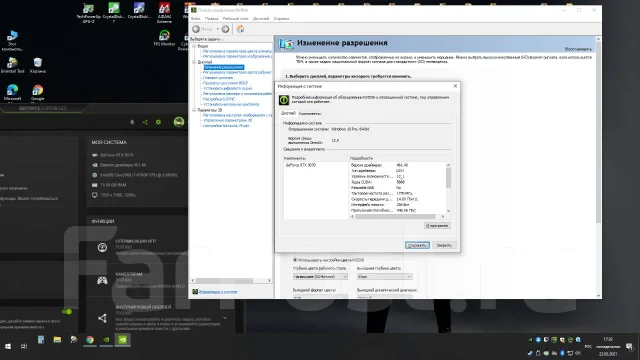Click Восстановить link in the page header
Viewport: 640px width, 360px height.
(x=578, y=49)
